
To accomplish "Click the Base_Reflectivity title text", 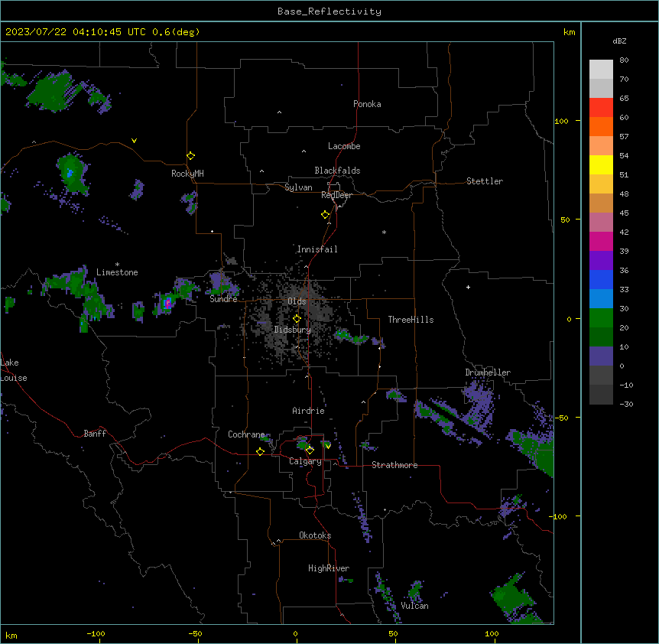I will (329, 11).
